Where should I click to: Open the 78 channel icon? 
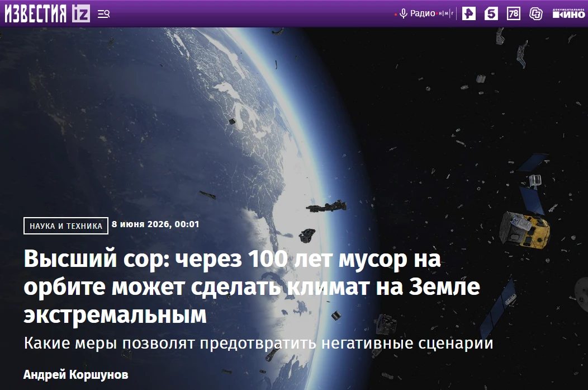[513, 14]
